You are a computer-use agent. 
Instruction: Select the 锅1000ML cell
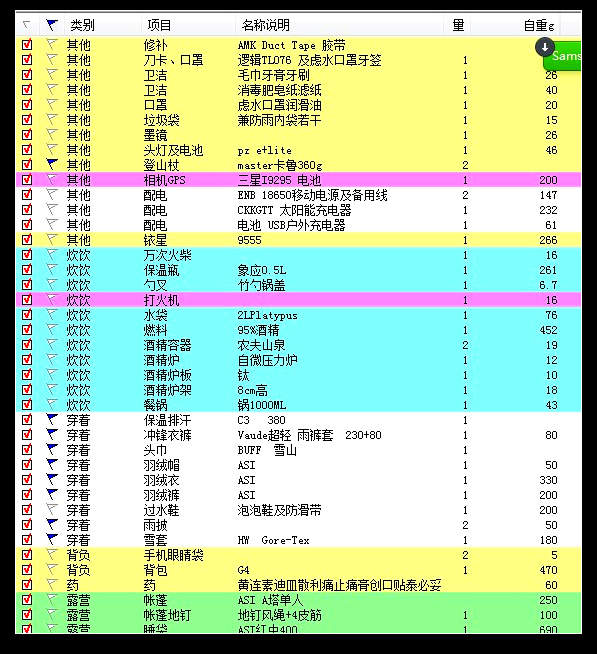262,405
